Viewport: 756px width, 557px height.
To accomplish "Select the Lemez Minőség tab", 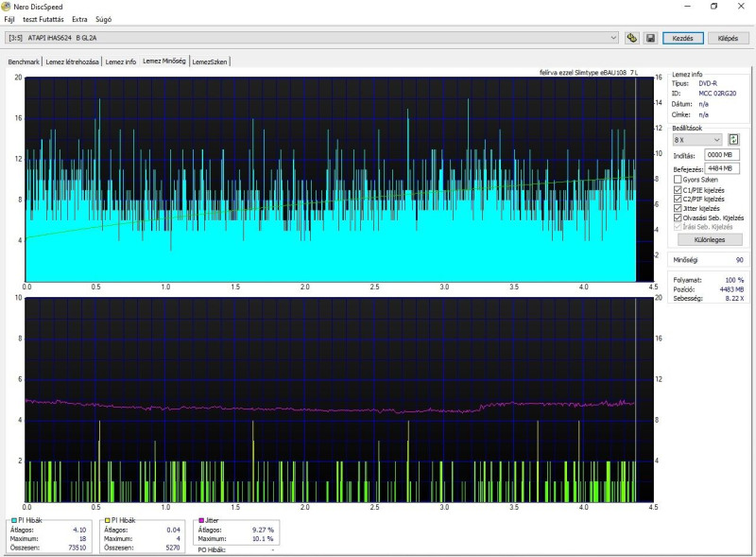I will click(x=164, y=61).
